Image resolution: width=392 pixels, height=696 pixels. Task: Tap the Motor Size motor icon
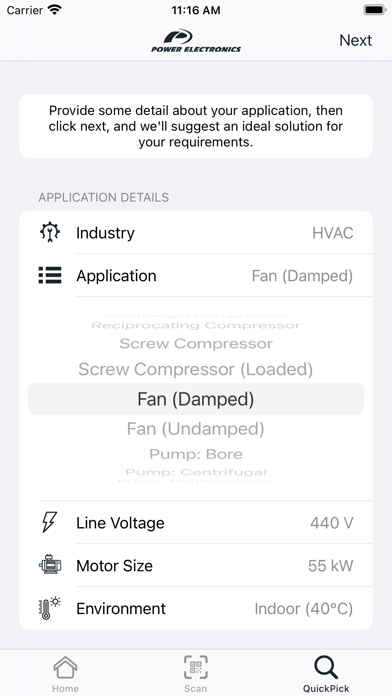point(50,565)
